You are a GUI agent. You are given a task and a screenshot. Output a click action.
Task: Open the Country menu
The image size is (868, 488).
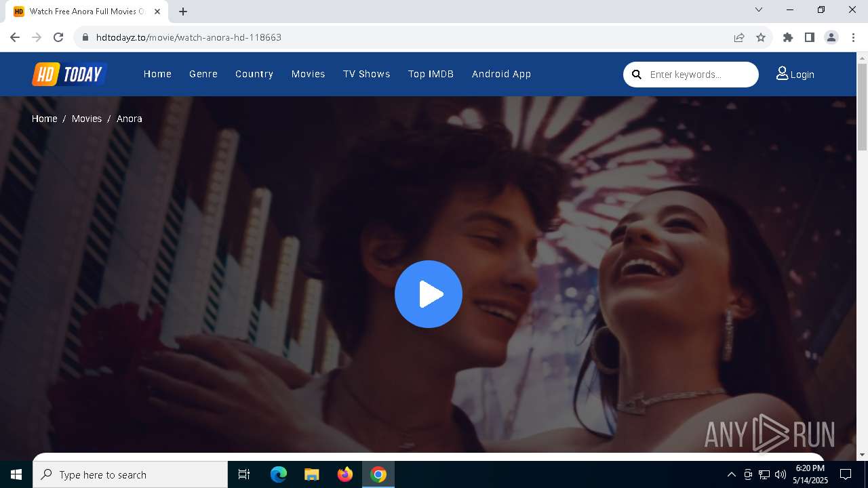(254, 74)
